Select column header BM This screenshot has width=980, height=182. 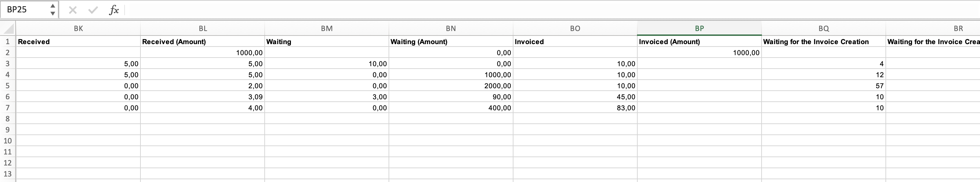327,29
